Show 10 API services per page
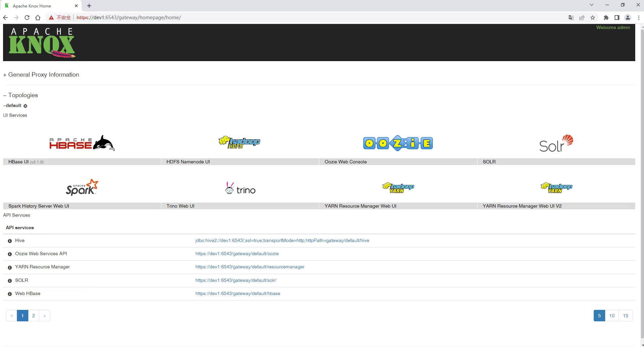 [612, 316]
